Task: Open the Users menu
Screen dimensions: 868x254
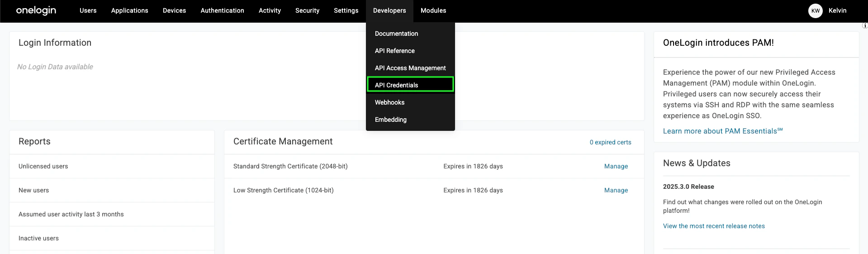Action: pos(88,10)
